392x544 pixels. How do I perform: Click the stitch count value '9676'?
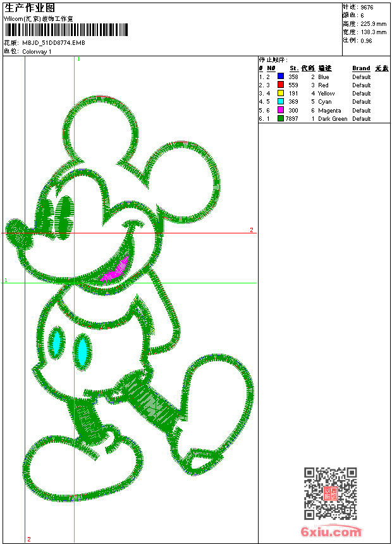click(x=367, y=8)
